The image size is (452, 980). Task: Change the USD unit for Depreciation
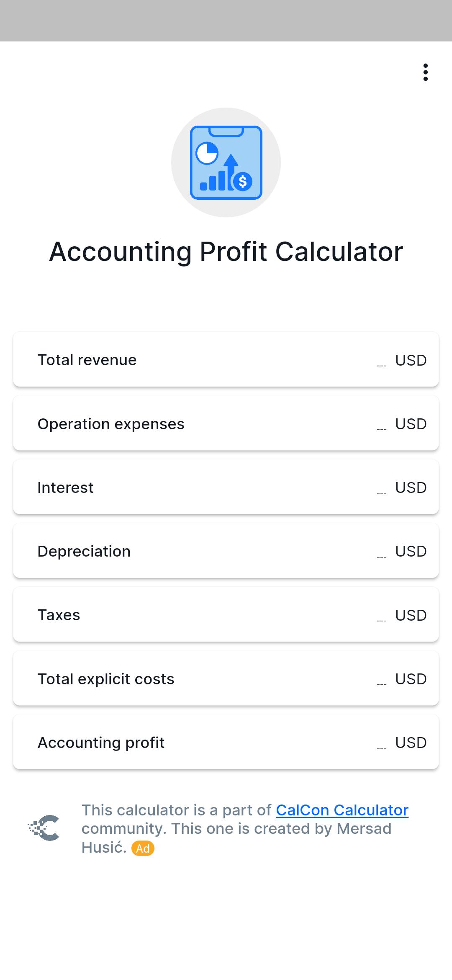411,551
